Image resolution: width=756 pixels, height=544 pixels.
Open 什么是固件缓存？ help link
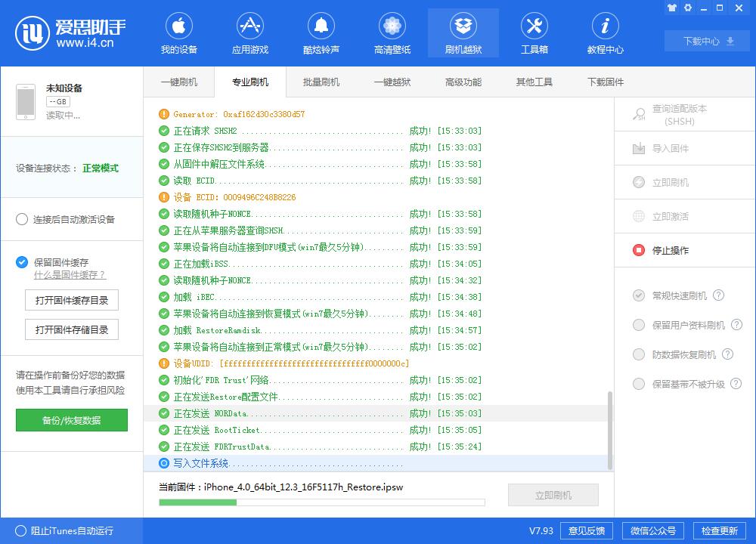[x=70, y=275]
